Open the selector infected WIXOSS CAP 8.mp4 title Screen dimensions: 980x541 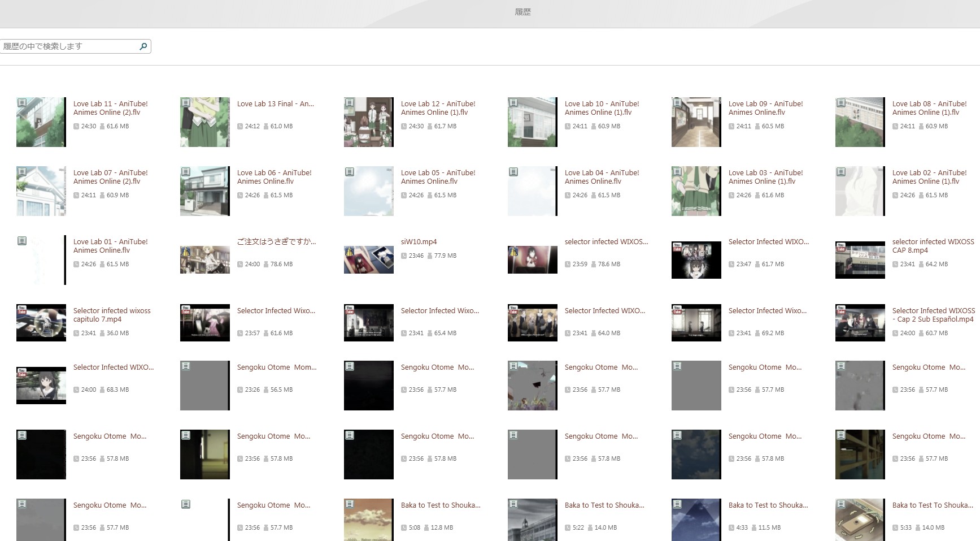(x=933, y=246)
